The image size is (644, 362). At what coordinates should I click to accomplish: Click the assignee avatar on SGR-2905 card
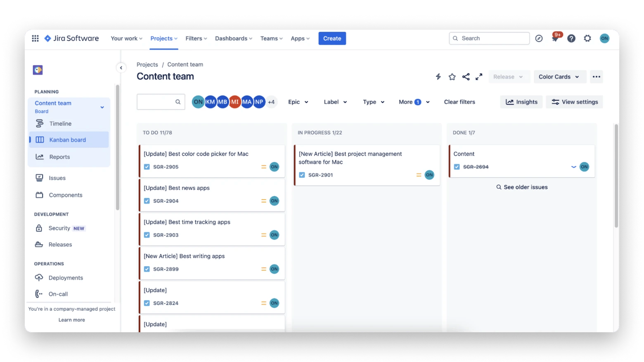(x=275, y=167)
